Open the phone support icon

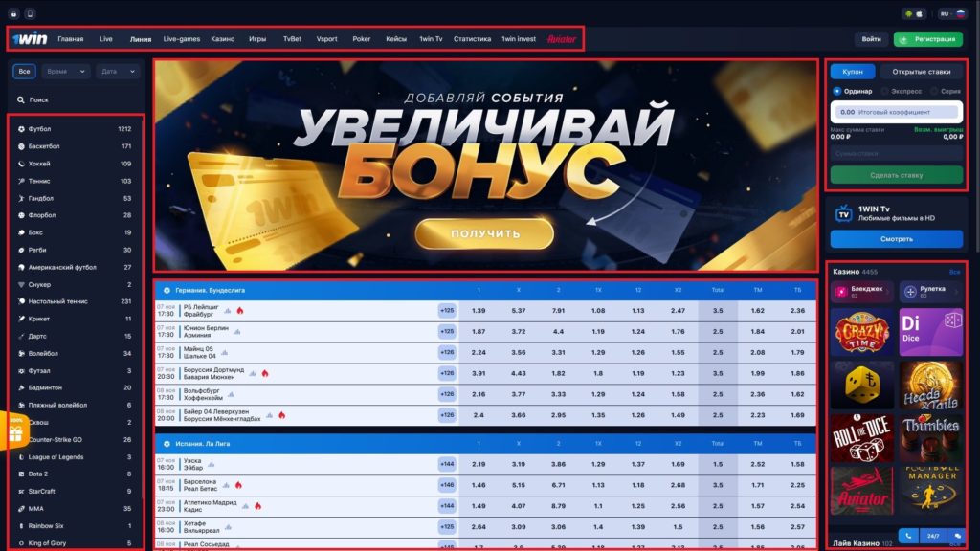pos(909,536)
